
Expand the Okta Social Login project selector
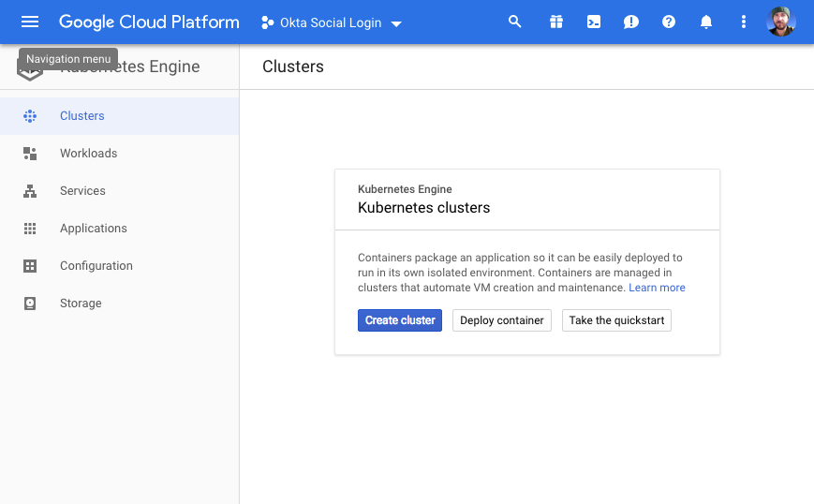click(x=332, y=22)
